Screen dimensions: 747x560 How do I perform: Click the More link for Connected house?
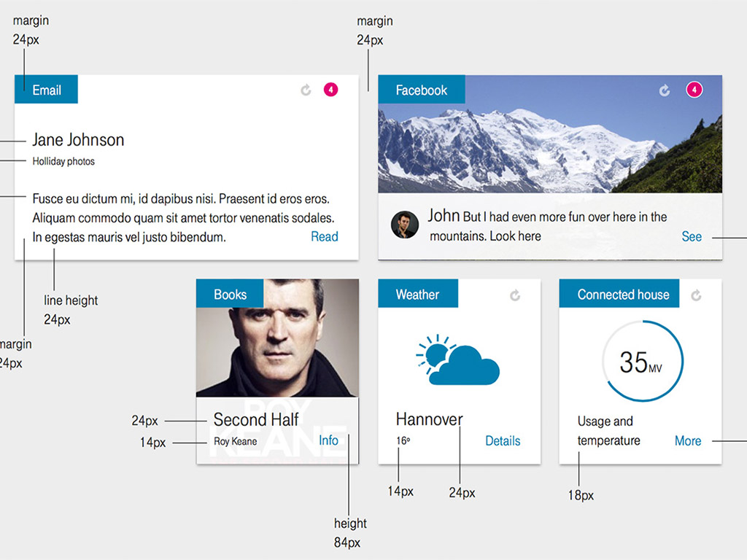(x=687, y=440)
